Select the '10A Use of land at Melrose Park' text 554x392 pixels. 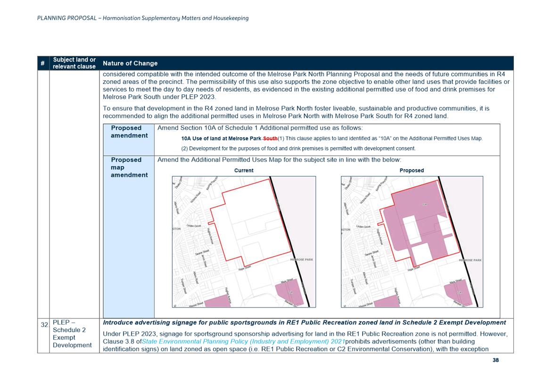tap(221, 139)
